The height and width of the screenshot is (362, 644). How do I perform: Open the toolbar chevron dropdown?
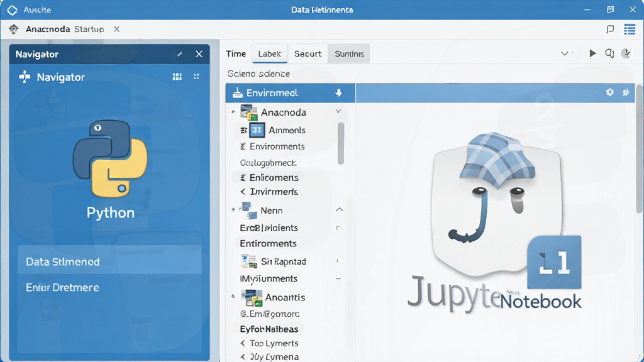pos(565,53)
